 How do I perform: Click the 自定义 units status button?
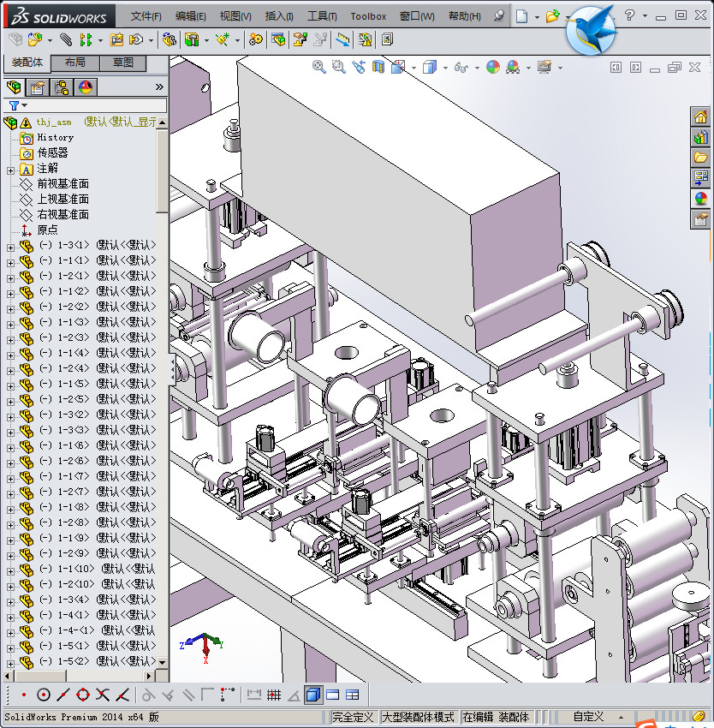pyautogui.click(x=588, y=717)
